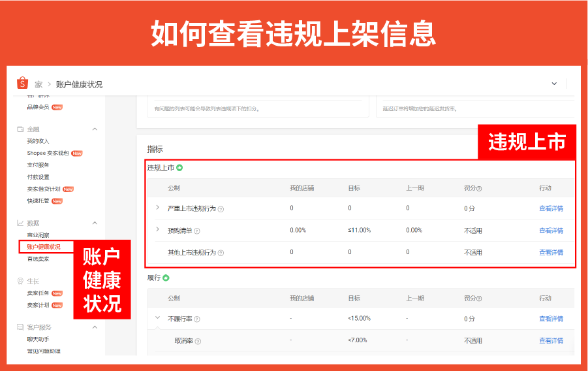Collapse the 客户服务 sidebar section
The width and height of the screenshot is (588, 371).
(x=95, y=327)
